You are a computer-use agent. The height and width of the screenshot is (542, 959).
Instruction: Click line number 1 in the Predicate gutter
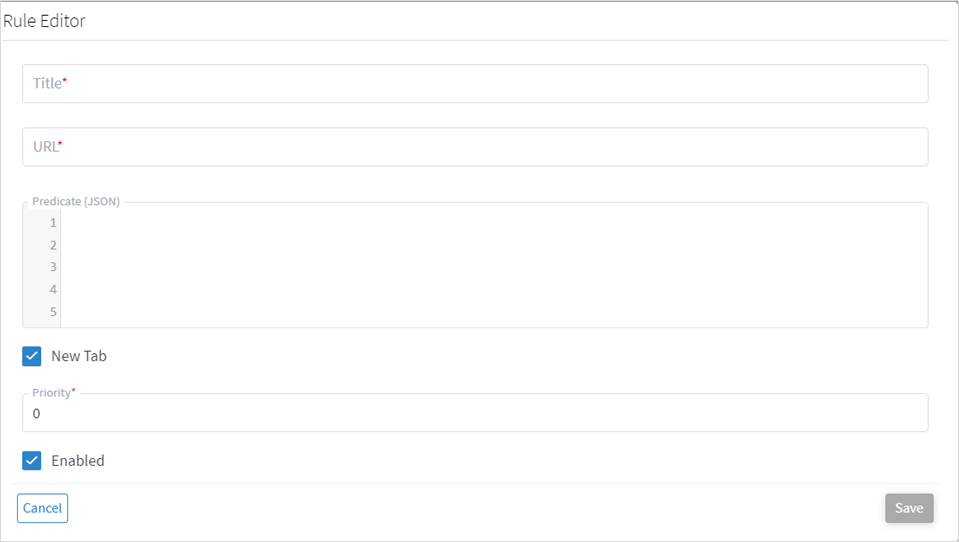pos(53,223)
